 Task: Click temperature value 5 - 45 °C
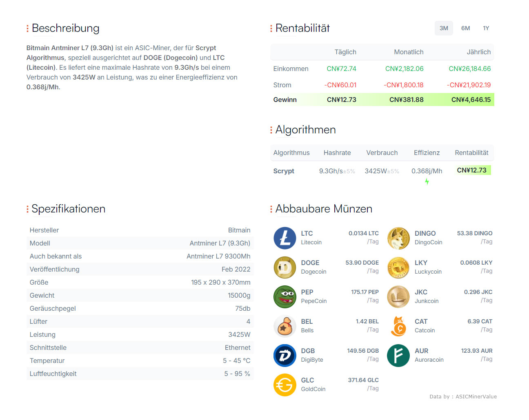coord(237,360)
